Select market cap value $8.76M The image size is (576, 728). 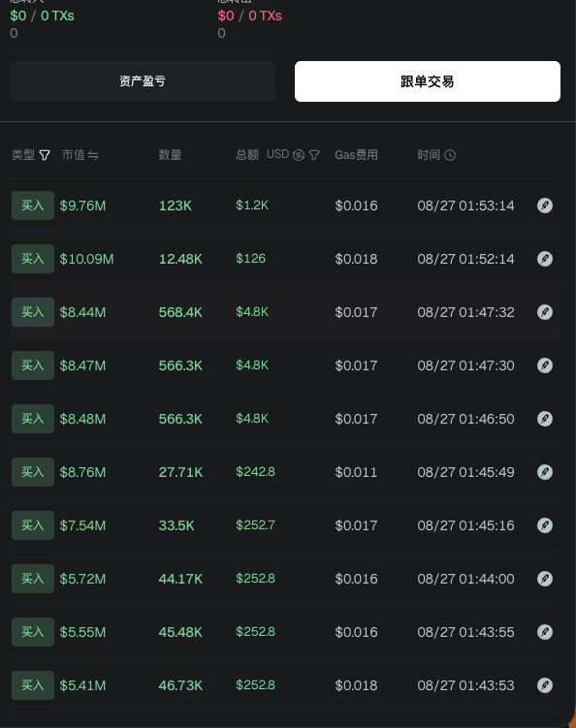point(82,473)
